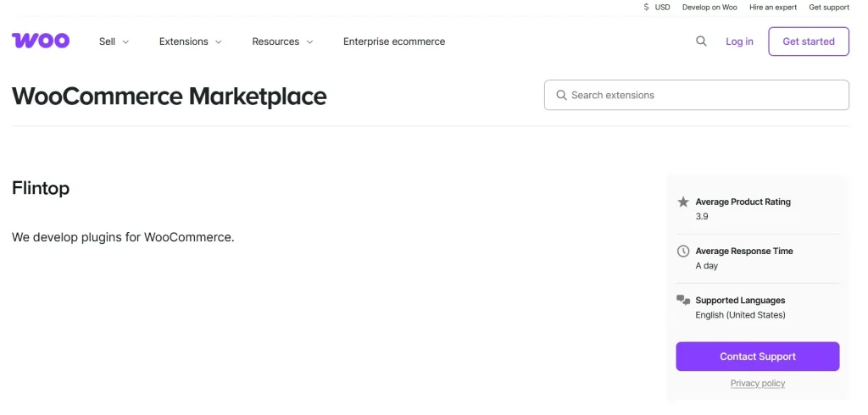Click the dollar sign currency icon

(647, 7)
